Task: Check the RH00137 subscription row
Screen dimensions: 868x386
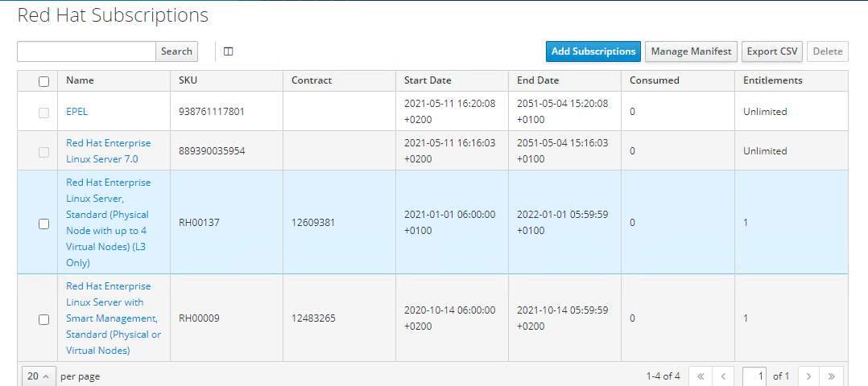Action: [x=43, y=224]
